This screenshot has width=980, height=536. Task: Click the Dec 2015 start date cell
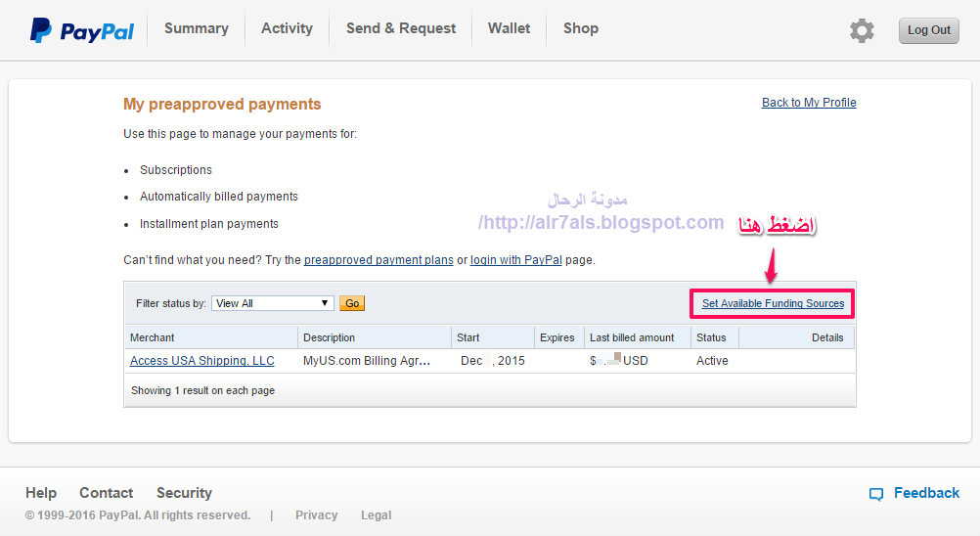(493, 361)
